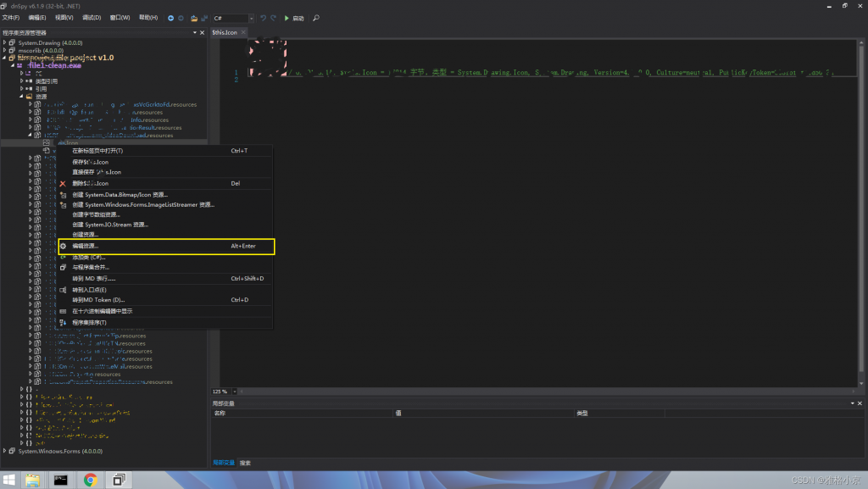The height and width of the screenshot is (489, 868).
Task: Expand the System.Drawing (4.0.0.0) node
Action: (5, 42)
